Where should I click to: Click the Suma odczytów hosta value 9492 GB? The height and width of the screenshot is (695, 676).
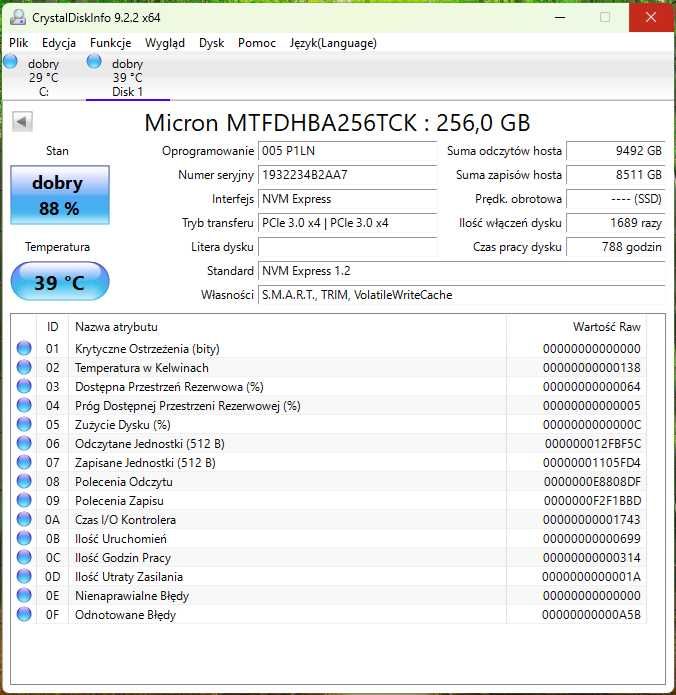615,151
